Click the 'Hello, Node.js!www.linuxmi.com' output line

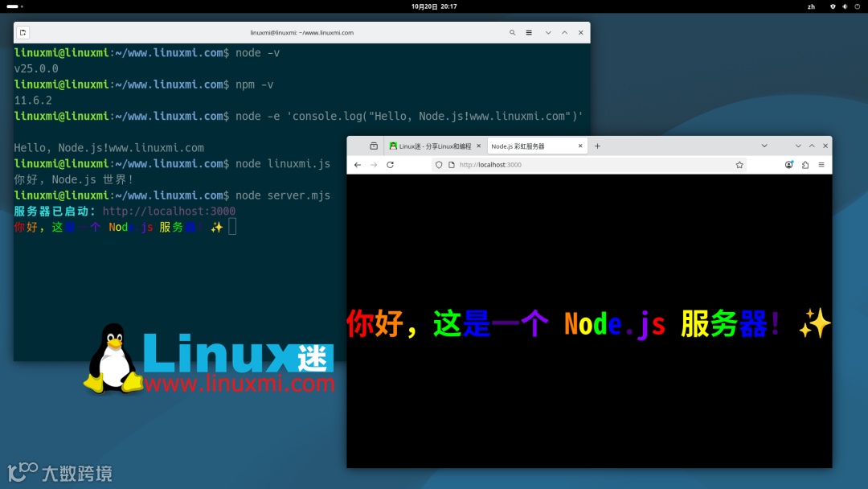pyautogui.click(x=109, y=148)
